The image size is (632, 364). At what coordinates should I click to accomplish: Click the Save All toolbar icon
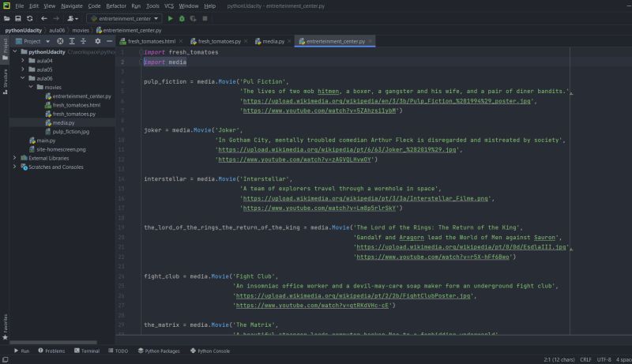(17, 18)
